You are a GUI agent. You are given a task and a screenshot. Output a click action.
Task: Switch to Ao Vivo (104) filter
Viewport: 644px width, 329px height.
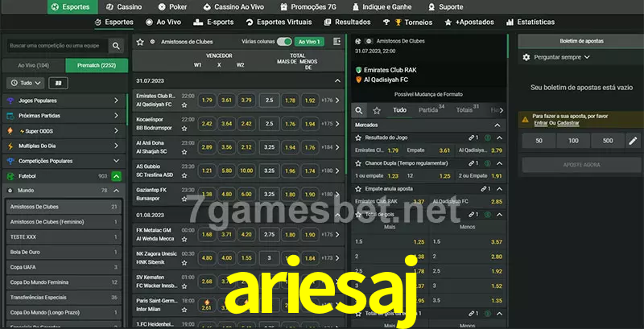(34, 65)
